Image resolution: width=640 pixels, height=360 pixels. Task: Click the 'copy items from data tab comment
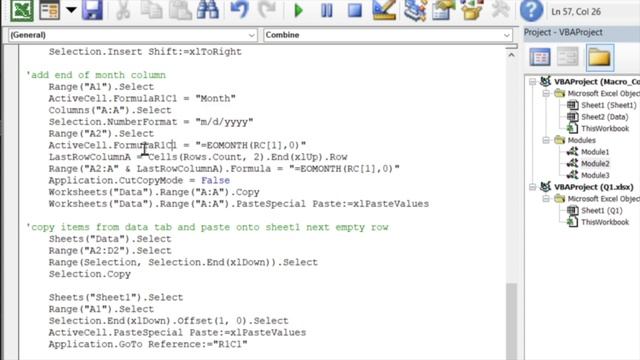(207, 227)
